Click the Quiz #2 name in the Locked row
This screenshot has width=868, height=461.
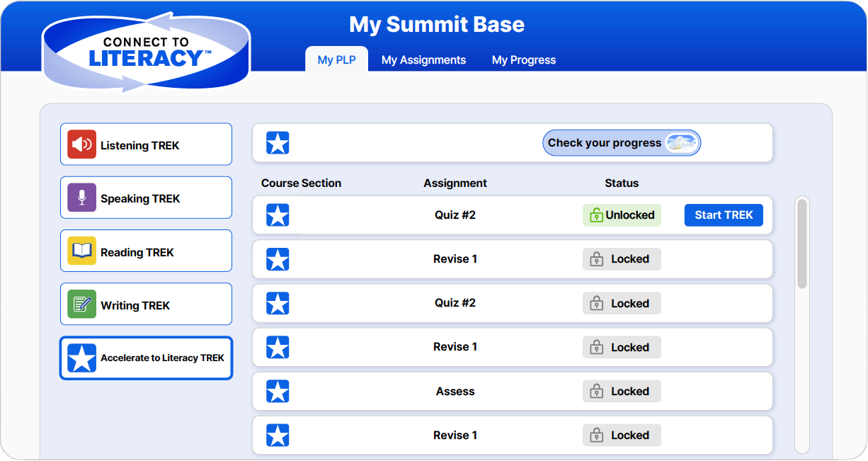click(455, 303)
